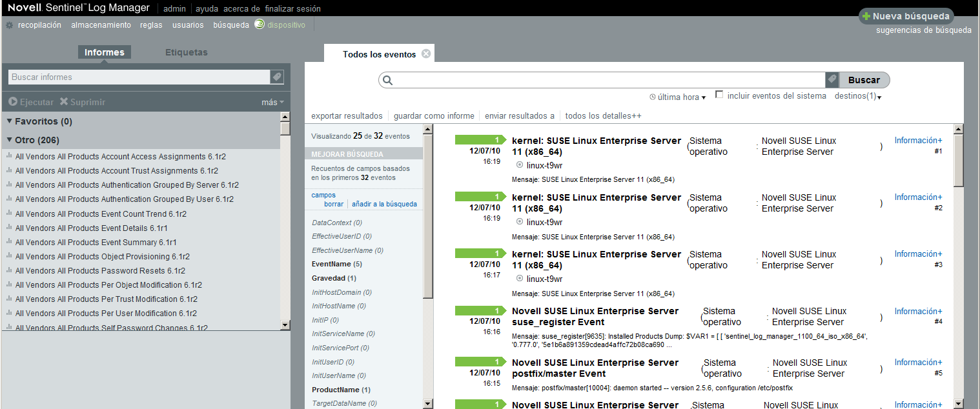Screen dimensions: 980x409
Task: Click guardar como informe link
Action: pyautogui.click(x=434, y=116)
